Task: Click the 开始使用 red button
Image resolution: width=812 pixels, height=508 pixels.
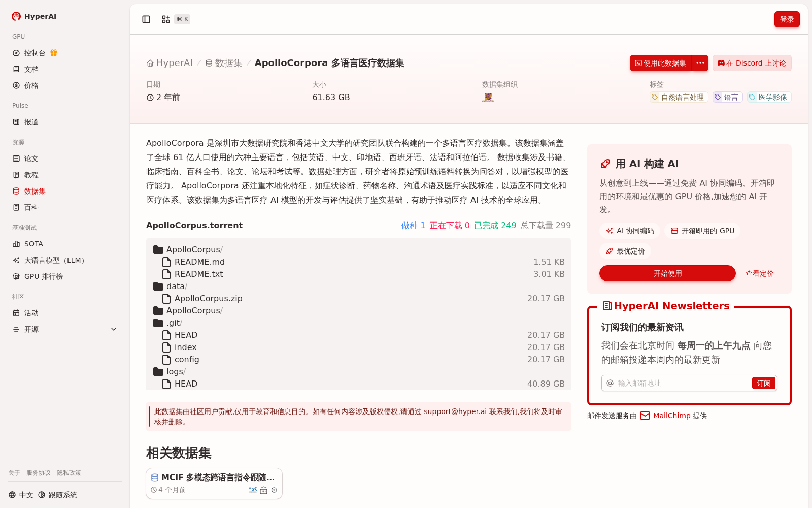Action: [x=667, y=273]
